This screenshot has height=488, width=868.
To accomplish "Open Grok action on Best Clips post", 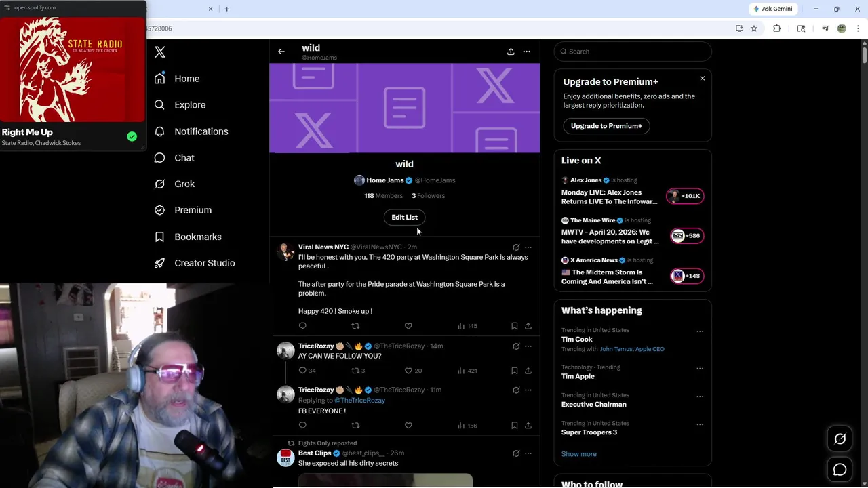I will pyautogui.click(x=516, y=453).
